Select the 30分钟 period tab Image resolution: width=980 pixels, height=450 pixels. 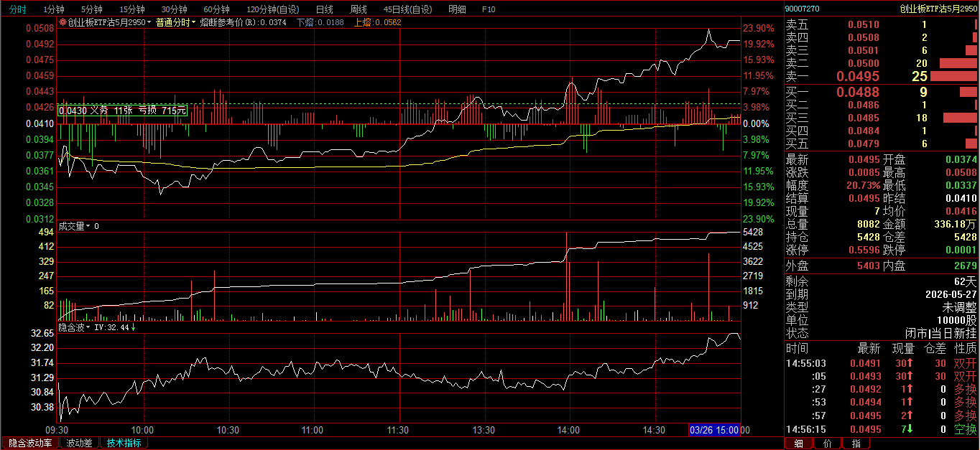[x=174, y=9]
